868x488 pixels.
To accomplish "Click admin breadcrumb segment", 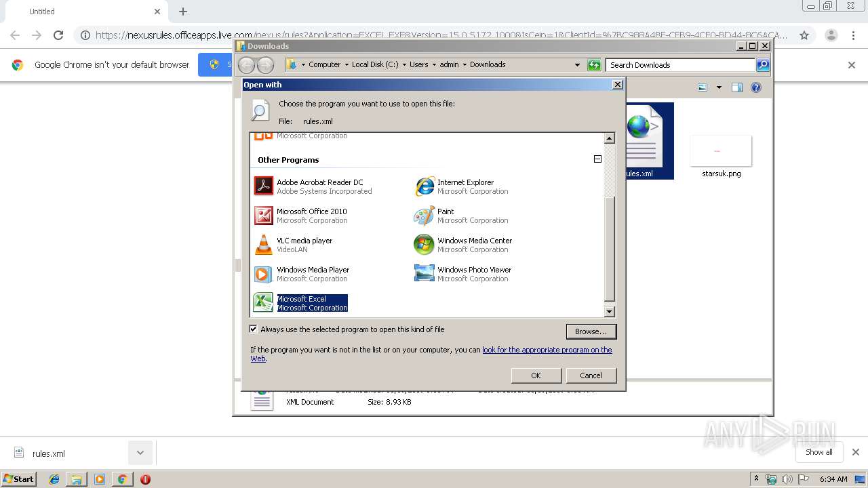I will tap(449, 64).
